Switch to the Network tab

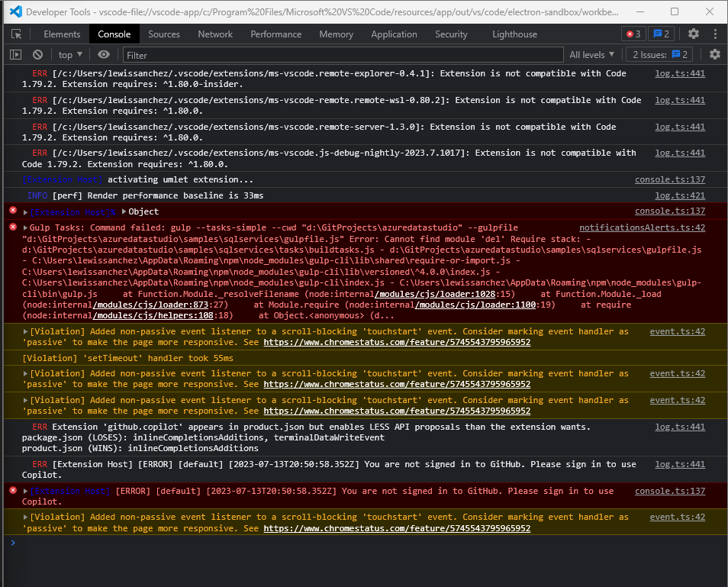pos(215,34)
